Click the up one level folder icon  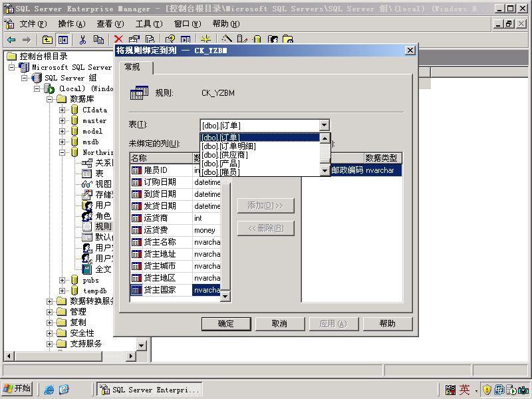(x=47, y=40)
